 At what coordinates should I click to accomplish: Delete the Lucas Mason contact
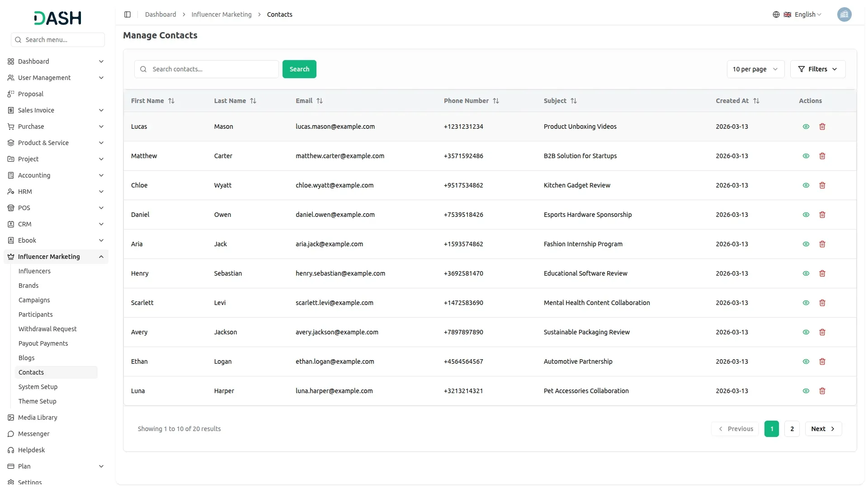coord(822,127)
